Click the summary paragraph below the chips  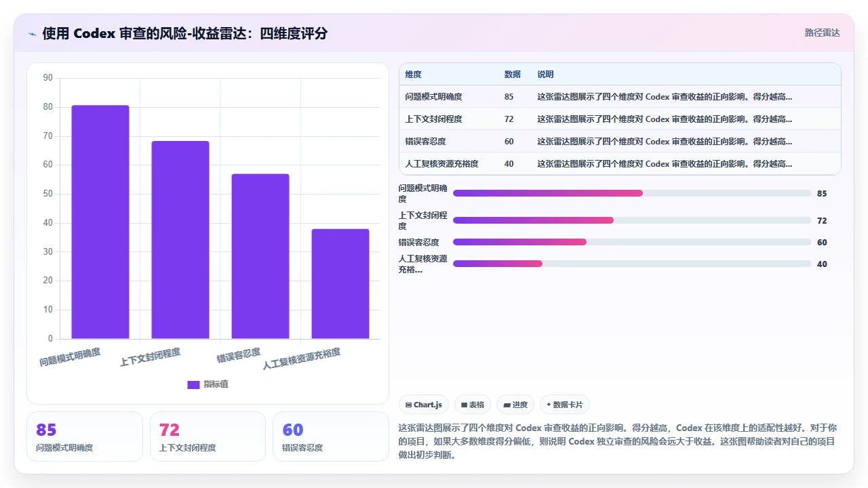tap(618, 441)
